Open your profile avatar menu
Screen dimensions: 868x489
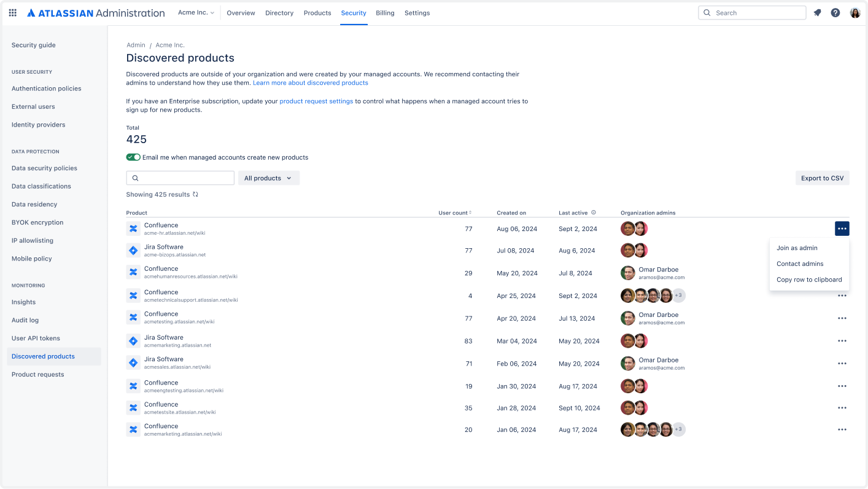click(855, 12)
